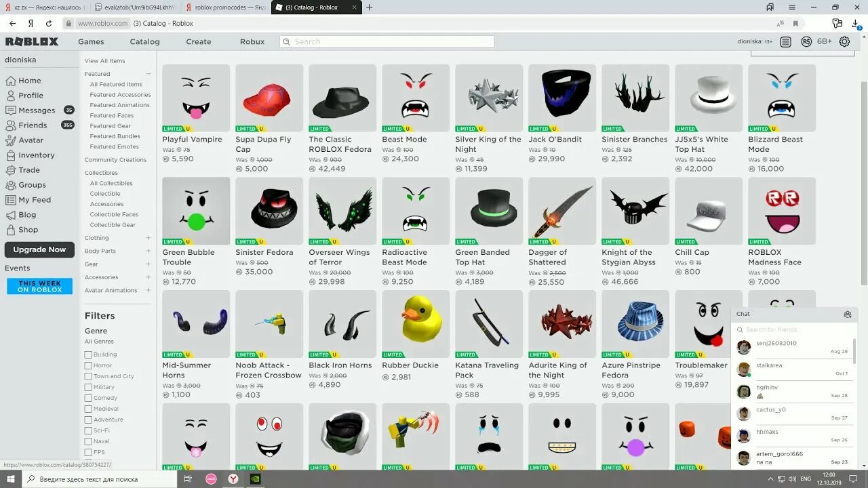Image resolution: width=868 pixels, height=488 pixels.
Task: Click the Windows taskbar search box
Action: tap(100, 479)
